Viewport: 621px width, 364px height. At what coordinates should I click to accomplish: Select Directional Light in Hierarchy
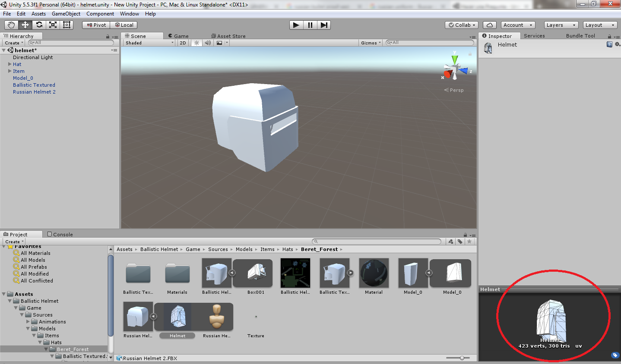click(33, 57)
